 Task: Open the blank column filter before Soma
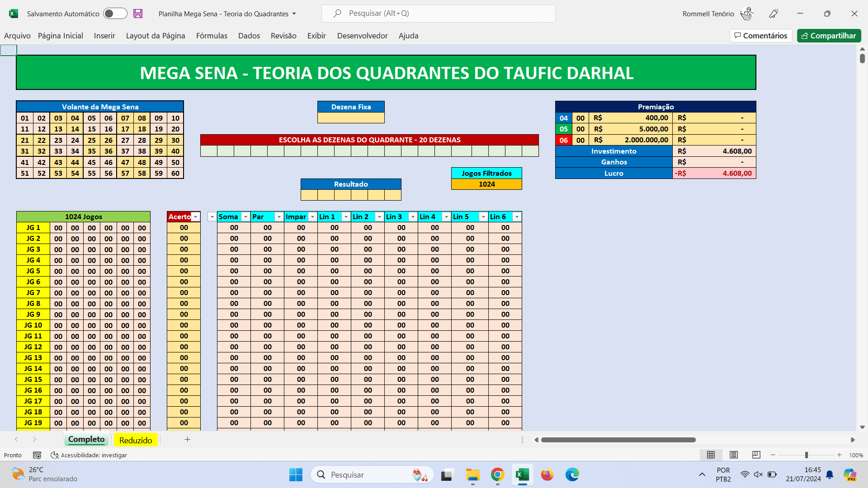pos(212,217)
